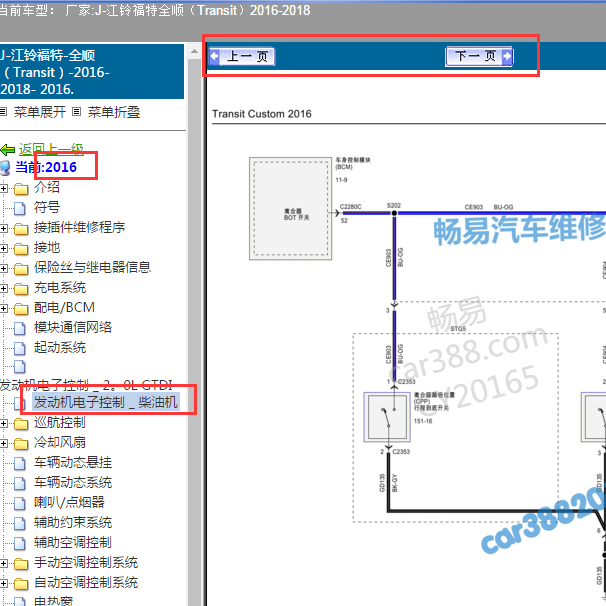Screen dimensions: 606x606
Task: Click the 'Transit Custom 2016' diagram title
Action: click(x=262, y=114)
